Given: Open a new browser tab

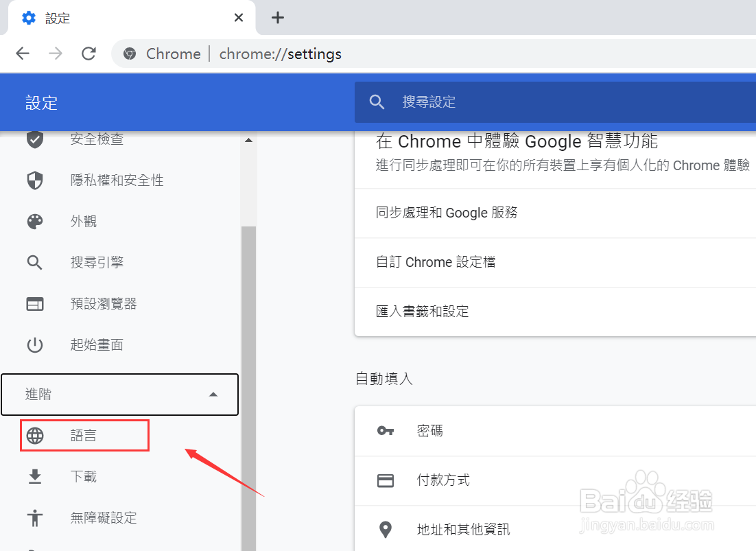Looking at the screenshot, I should [x=277, y=18].
